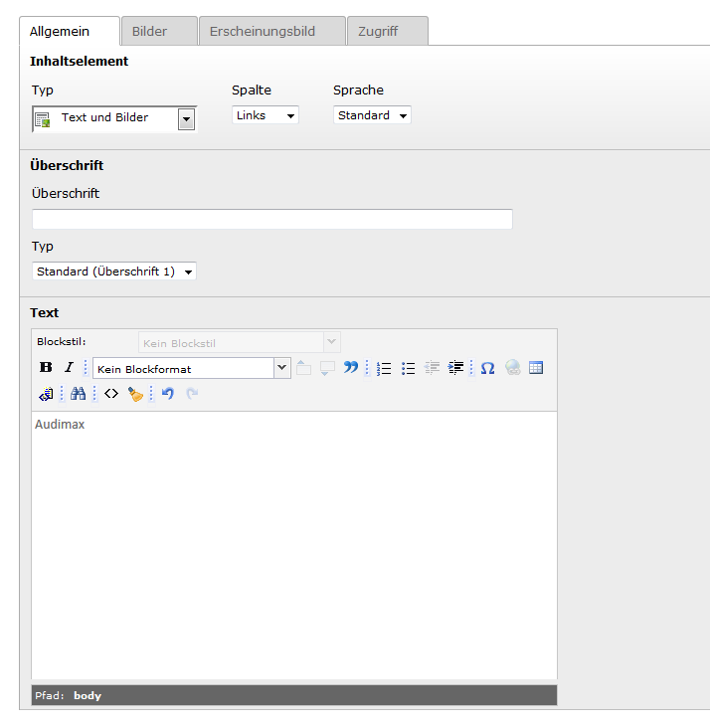The height and width of the screenshot is (728, 710).
Task: Toggle bold formatting in the text editor
Action: pyautogui.click(x=46, y=368)
